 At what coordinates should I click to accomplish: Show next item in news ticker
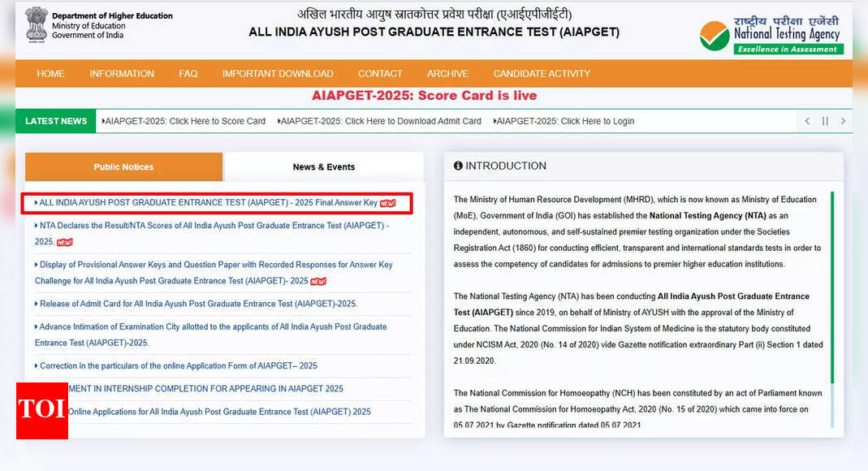(x=843, y=121)
